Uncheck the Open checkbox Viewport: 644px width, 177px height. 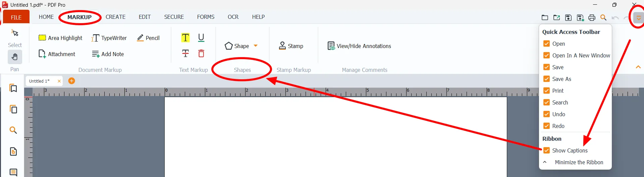[546, 44]
